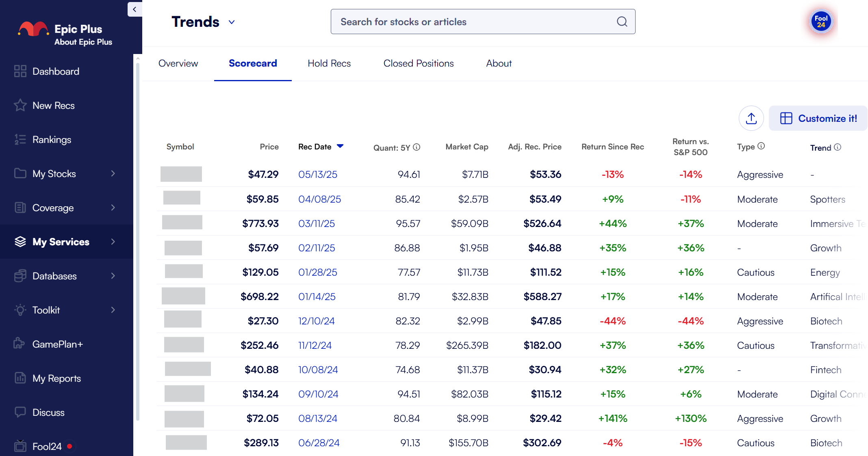This screenshot has width=868, height=456.
Task: Click the stock search input field
Action: (x=467, y=22)
